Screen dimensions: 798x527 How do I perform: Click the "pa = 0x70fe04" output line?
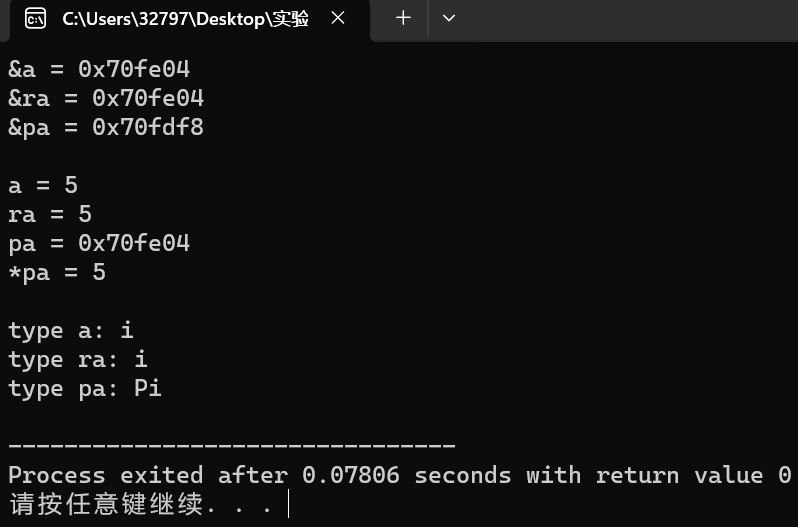tap(99, 243)
